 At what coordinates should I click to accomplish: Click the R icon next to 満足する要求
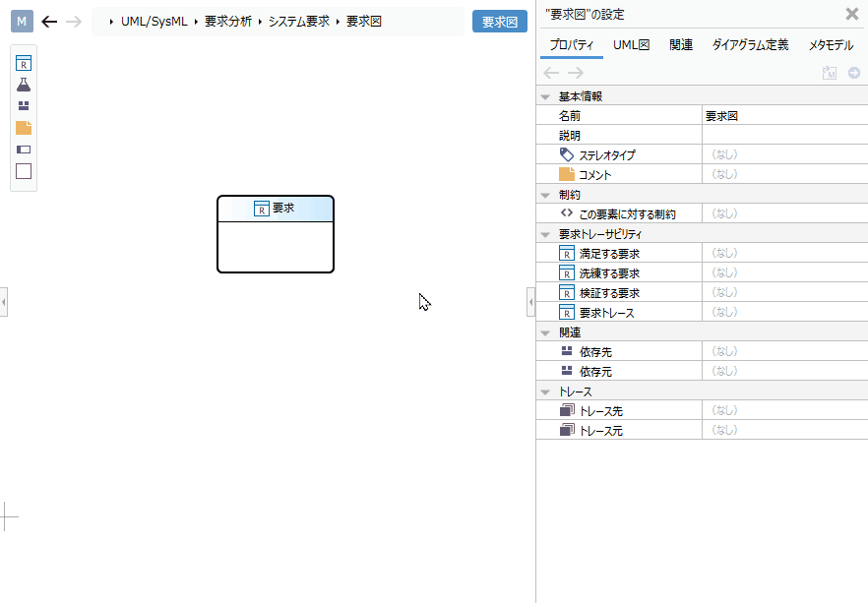(x=566, y=254)
